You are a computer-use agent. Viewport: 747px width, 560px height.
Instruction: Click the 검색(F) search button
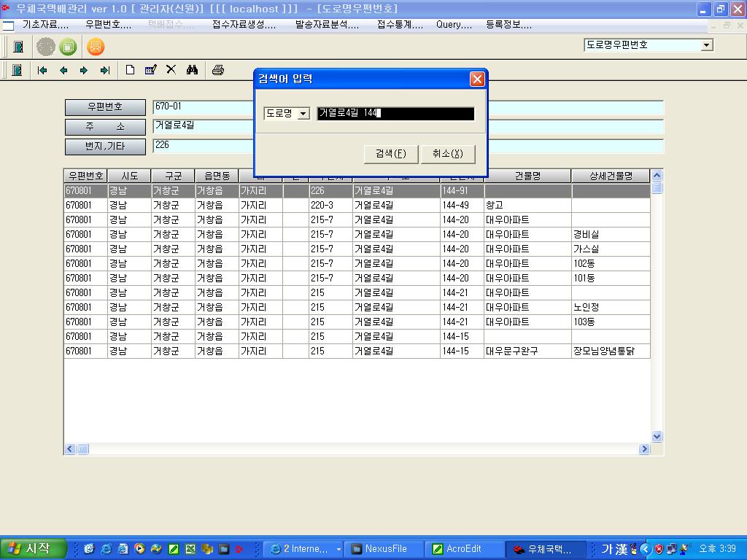click(x=391, y=154)
